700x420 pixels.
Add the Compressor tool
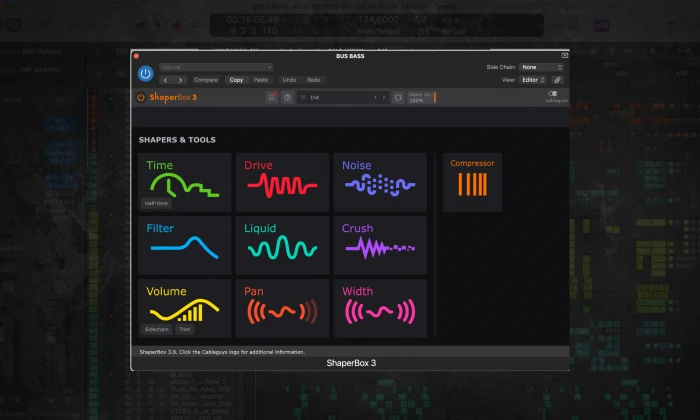(472, 182)
